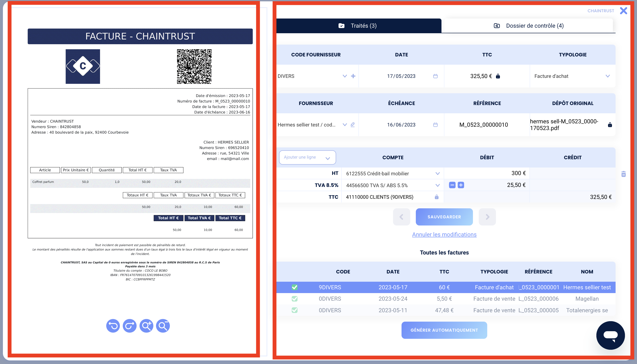This screenshot has height=364, width=637.
Task: Click the TVA debit amount 25,50 €
Action: click(516, 185)
